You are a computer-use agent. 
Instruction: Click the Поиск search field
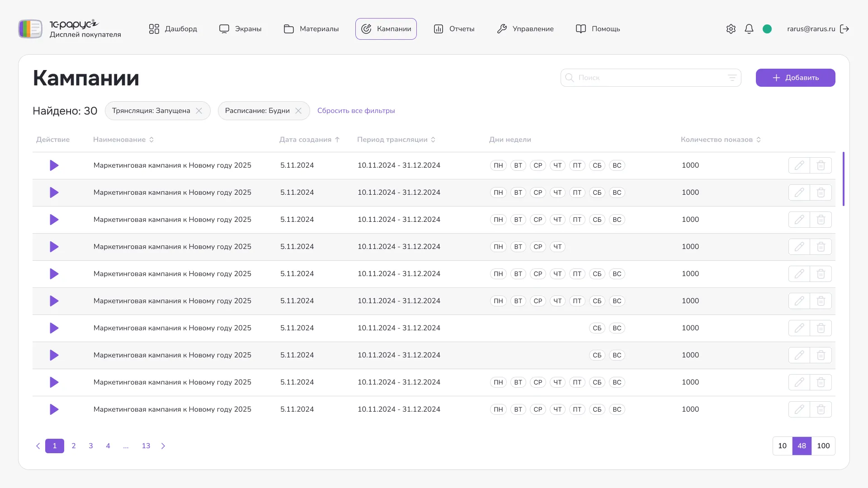[646, 78]
